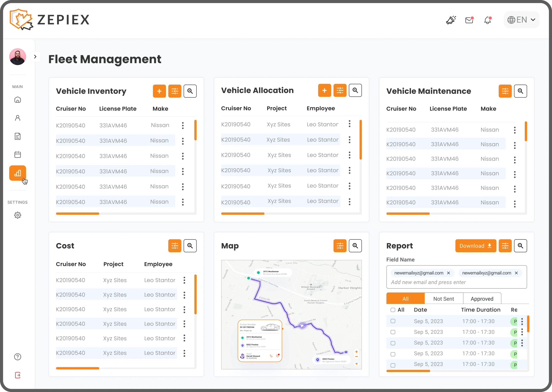Open the help question mark icon

point(18,357)
